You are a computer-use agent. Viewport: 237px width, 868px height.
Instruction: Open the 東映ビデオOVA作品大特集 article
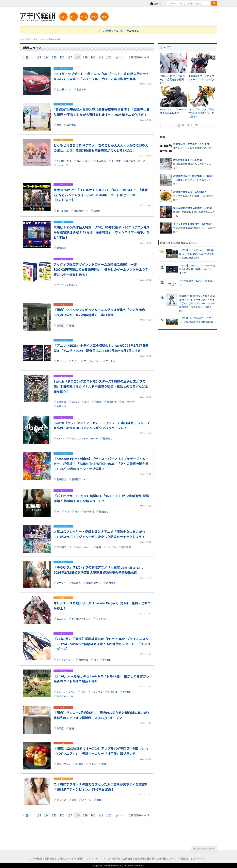(101, 232)
